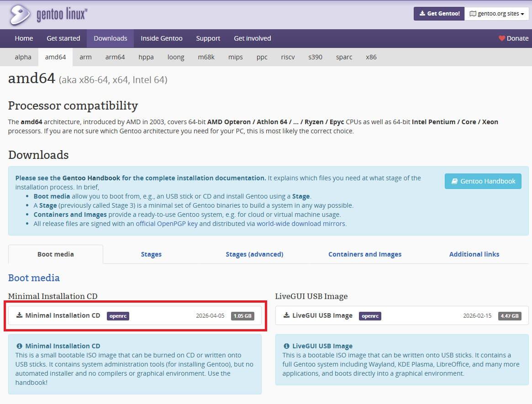Click the Donate heart icon
Screen dimensions: 532x404
[x=502, y=38]
